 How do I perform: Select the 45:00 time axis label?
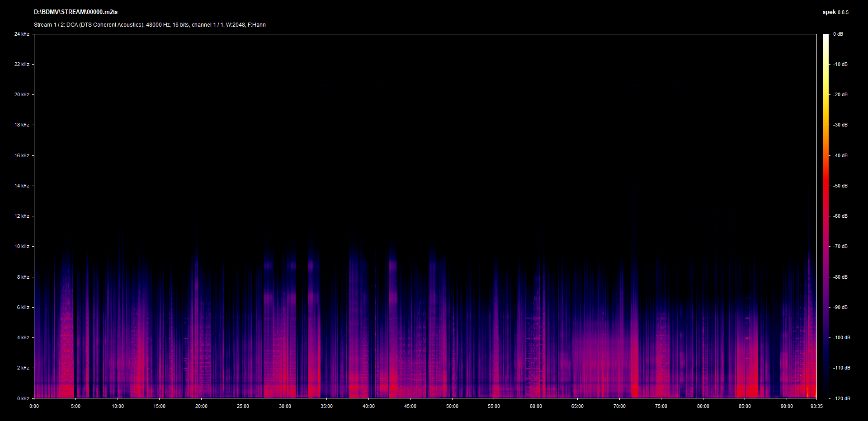point(410,406)
